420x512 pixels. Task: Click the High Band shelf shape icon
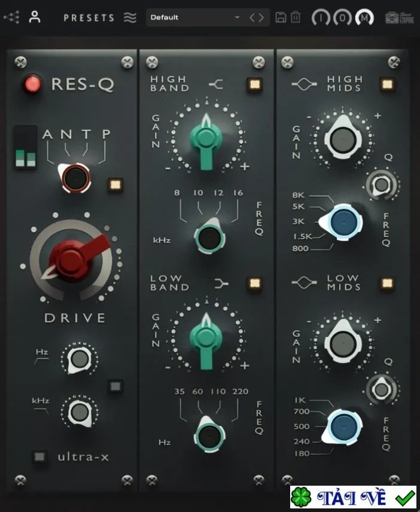click(x=216, y=84)
